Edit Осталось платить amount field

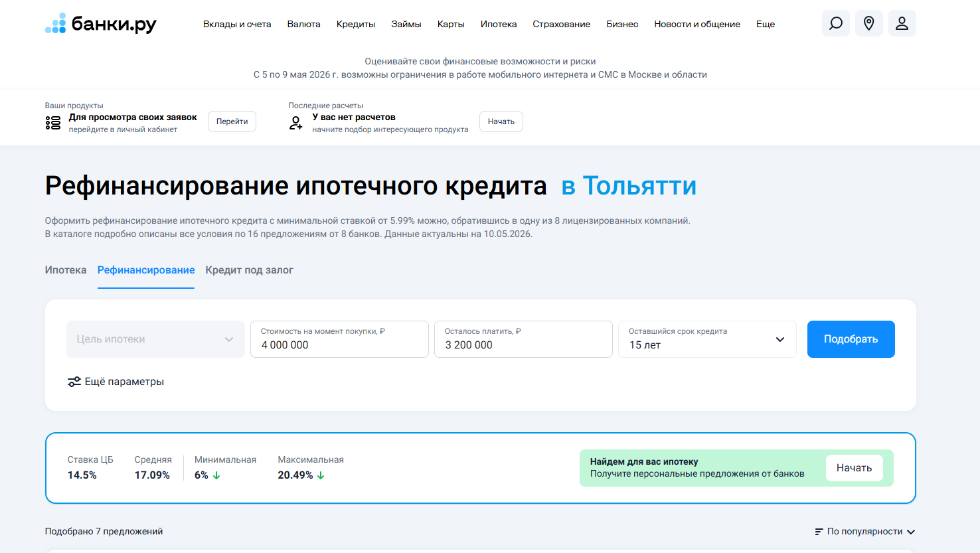523,339
